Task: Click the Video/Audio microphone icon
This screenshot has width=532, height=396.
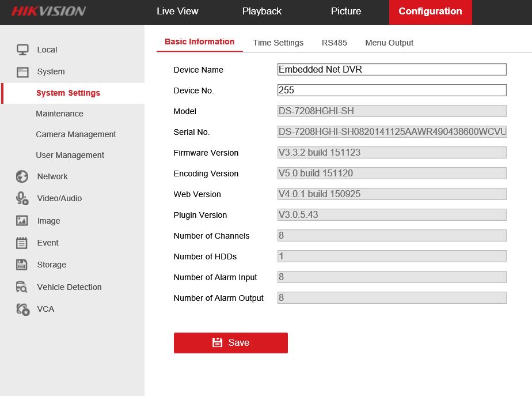Action: pyautogui.click(x=22, y=198)
